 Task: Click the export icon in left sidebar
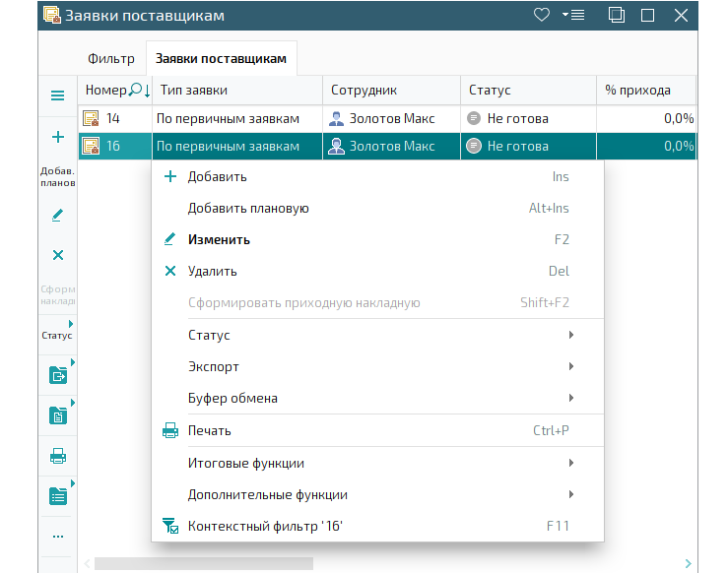tap(58, 375)
